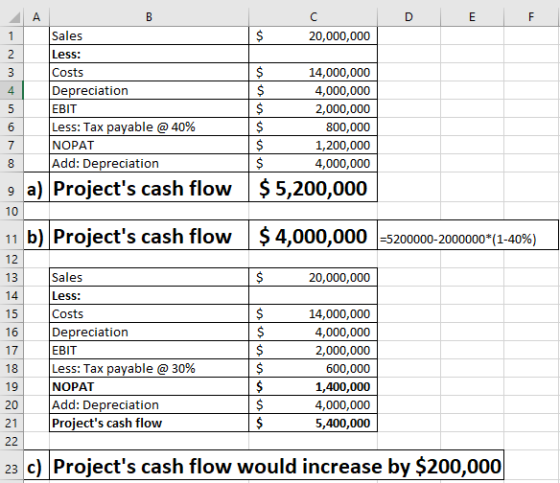Select row 10 header
Screen dimensions: 560x483
point(11,211)
